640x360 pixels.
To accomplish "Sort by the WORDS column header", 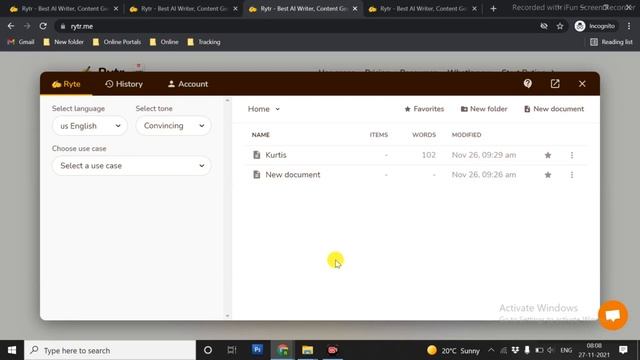I will pos(424,135).
